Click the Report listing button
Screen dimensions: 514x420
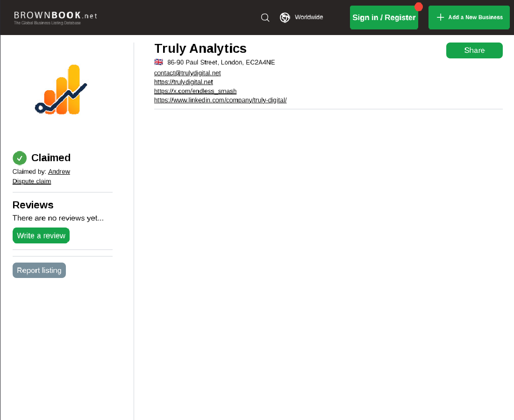39,270
